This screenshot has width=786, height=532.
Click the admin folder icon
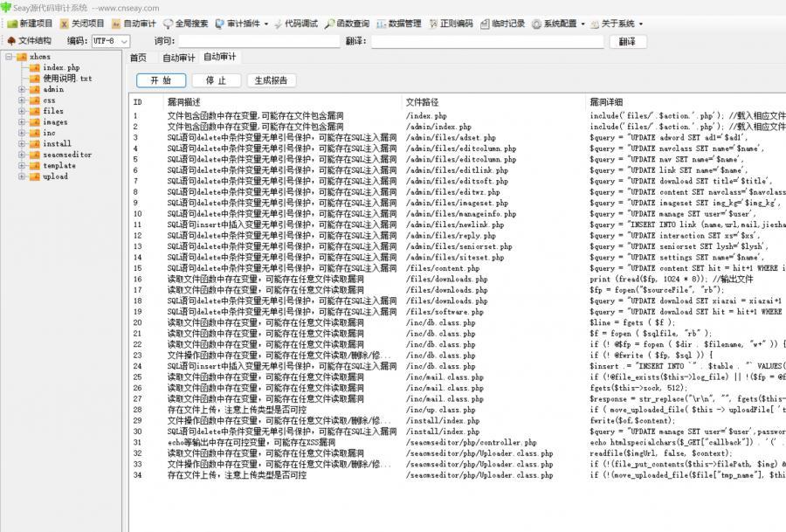point(35,89)
